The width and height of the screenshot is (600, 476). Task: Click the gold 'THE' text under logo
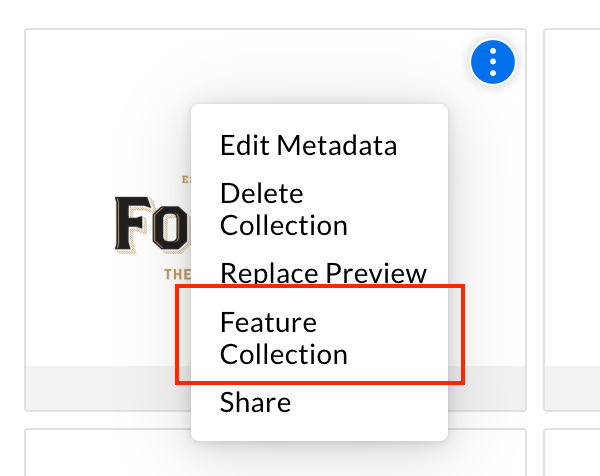(x=177, y=272)
